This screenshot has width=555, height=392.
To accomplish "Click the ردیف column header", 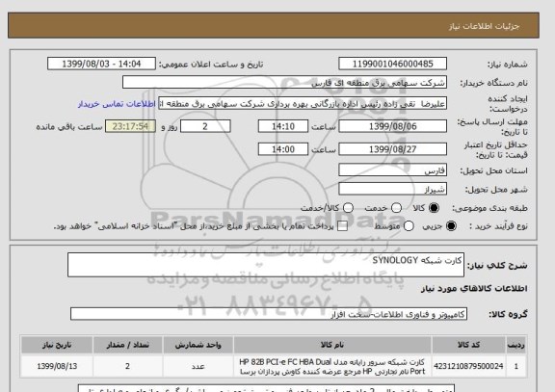I will tap(516, 345).
